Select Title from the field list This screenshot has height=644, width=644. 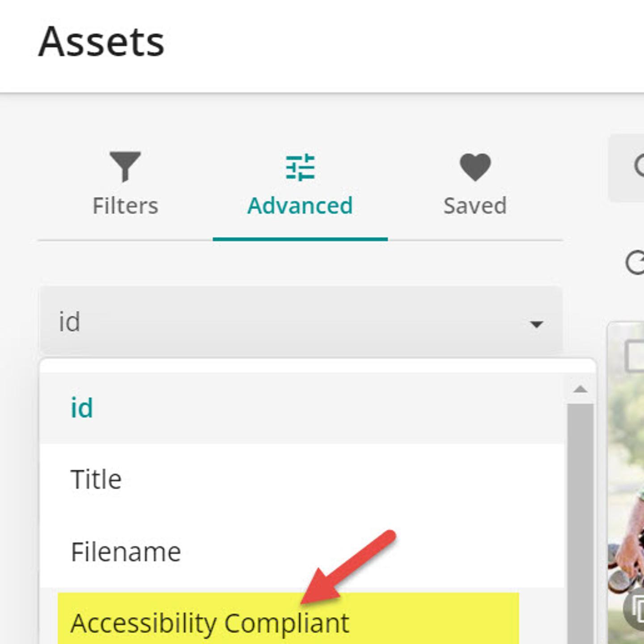click(96, 479)
